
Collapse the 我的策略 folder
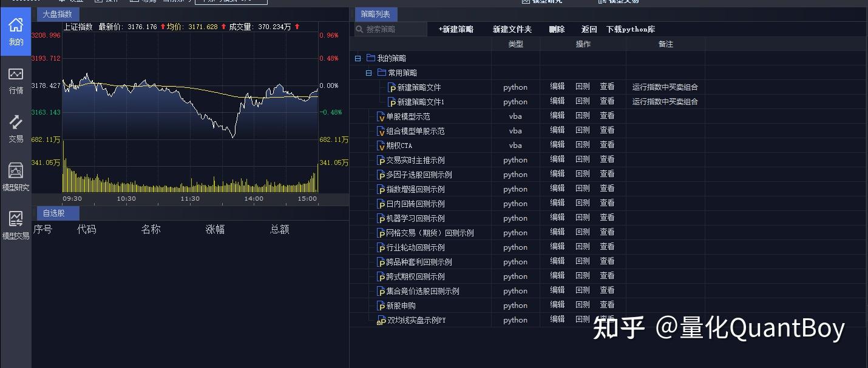pyautogui.click(x=358, y=58)
